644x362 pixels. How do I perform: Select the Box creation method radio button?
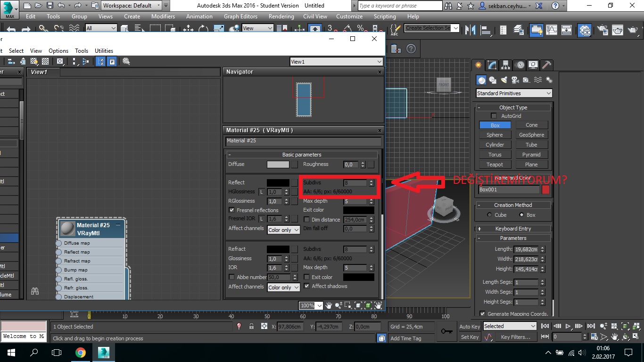coord(521,215)
